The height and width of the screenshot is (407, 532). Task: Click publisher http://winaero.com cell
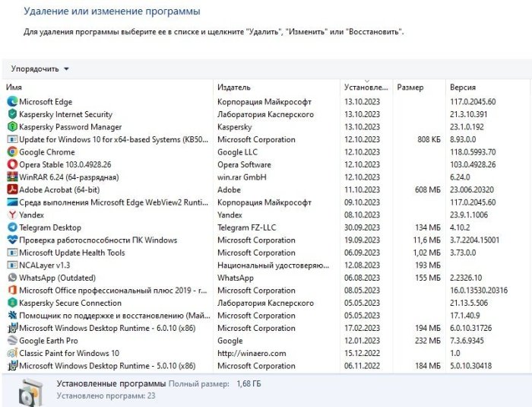coord(252,353)
